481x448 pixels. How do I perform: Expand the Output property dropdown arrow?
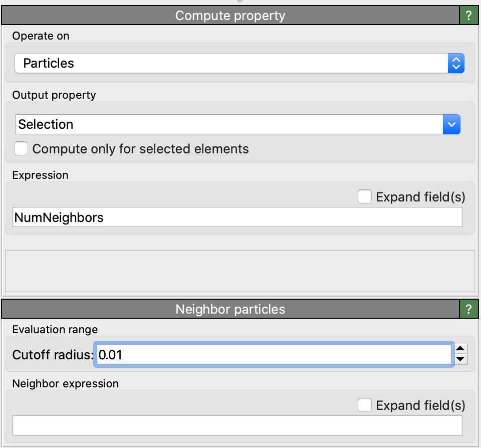click(451, 124)
